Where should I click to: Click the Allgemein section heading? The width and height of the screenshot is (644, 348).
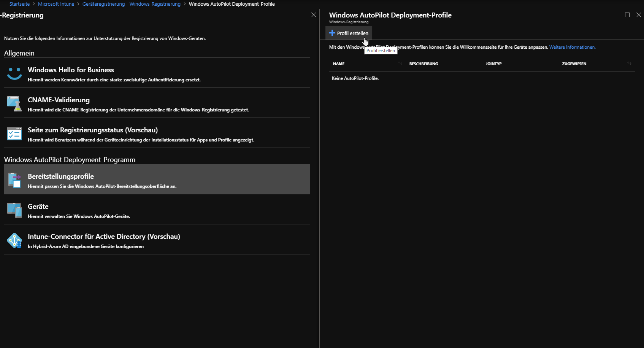point(19,53)
